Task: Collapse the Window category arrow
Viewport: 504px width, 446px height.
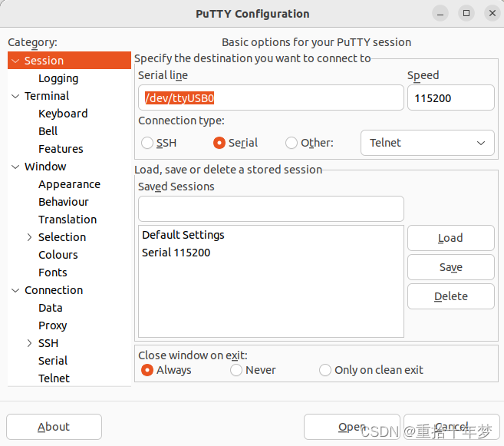Action: (15, 167)
